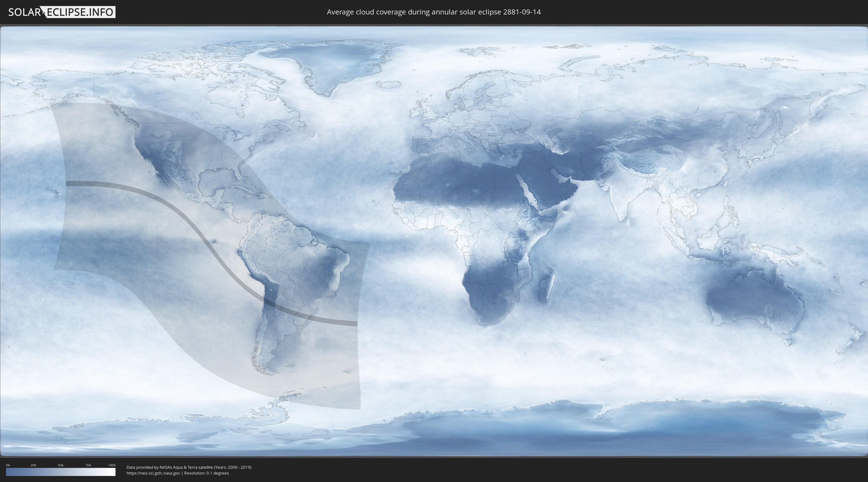Click the SOLAR-ECLIPSE.INFO logo
868x482 pixels.
62,12
